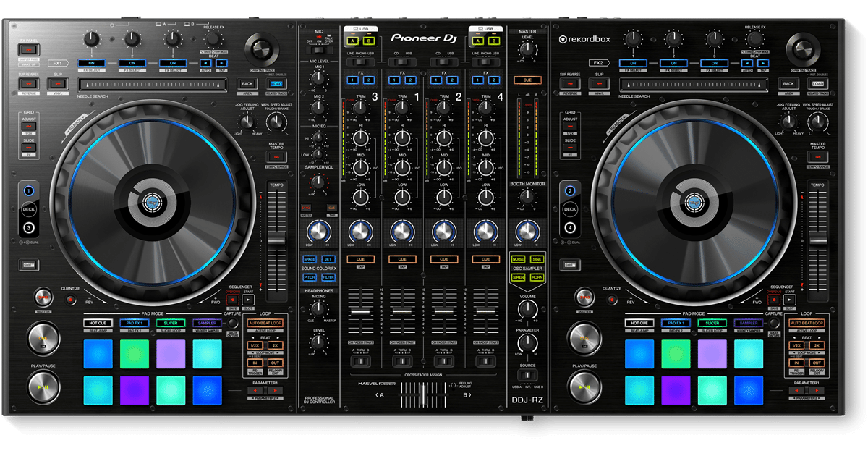Move channel 2 crossfader assign to THRU
The width and height of the screenshot is (868, 456).
point(443,361)
